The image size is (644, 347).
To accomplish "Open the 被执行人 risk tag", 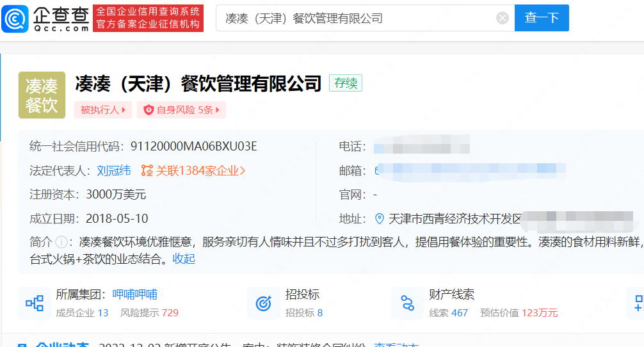I will 103,109.
